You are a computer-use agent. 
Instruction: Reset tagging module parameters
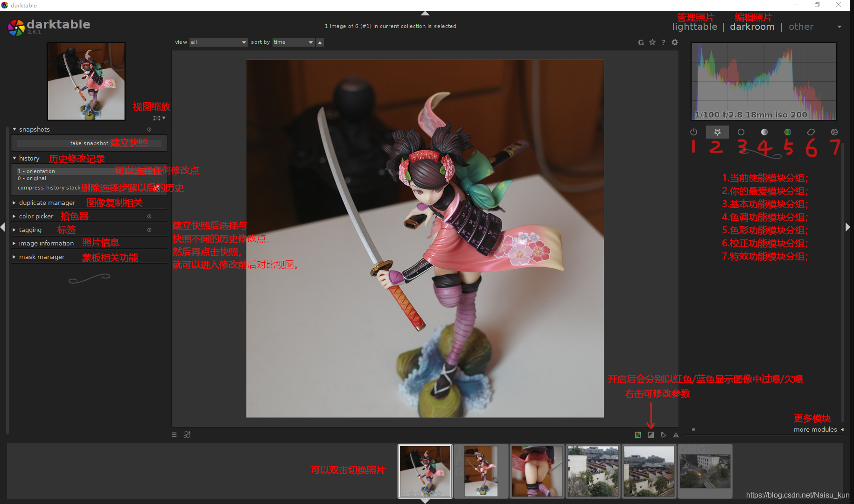149,230
